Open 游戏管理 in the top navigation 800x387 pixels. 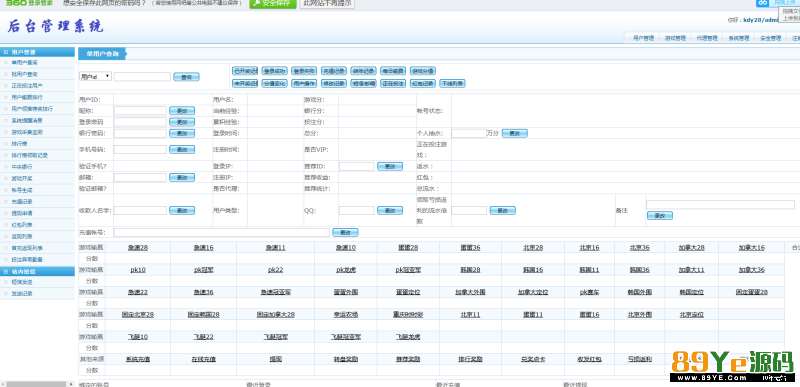(674, 38)
